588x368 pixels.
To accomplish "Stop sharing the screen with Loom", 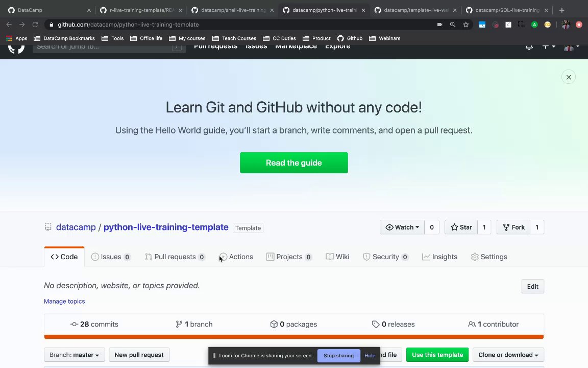I will [x=338, y=356].
